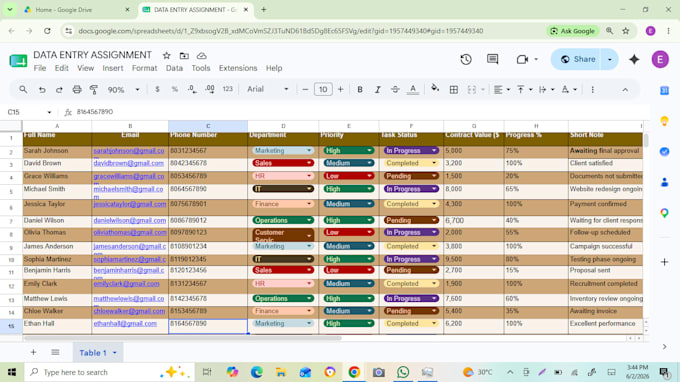Star the DATA ENTRY ASSIGNMENT document

coord(167,56)
